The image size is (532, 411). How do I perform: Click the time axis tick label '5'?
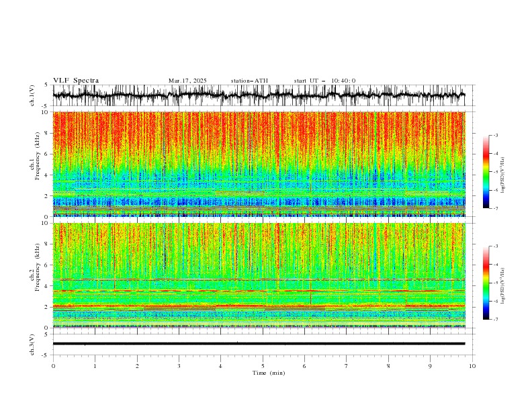[263, 366]
